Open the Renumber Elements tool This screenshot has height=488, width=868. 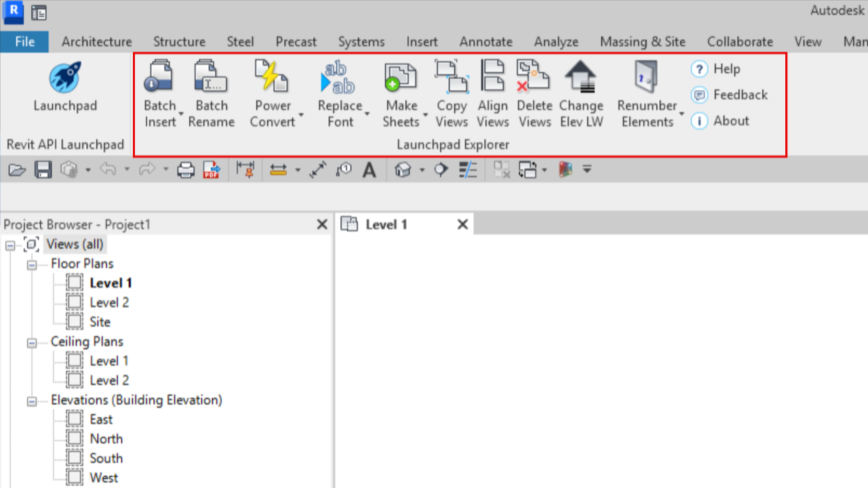[647, 93]
